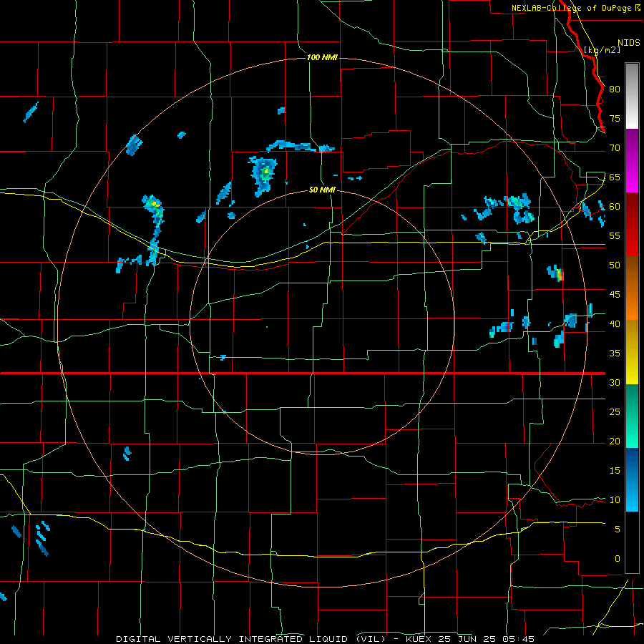This screenshot has height=644, width=644.
Task: Click the 80 value on the color scale
Action: click(x=615, y=89)
